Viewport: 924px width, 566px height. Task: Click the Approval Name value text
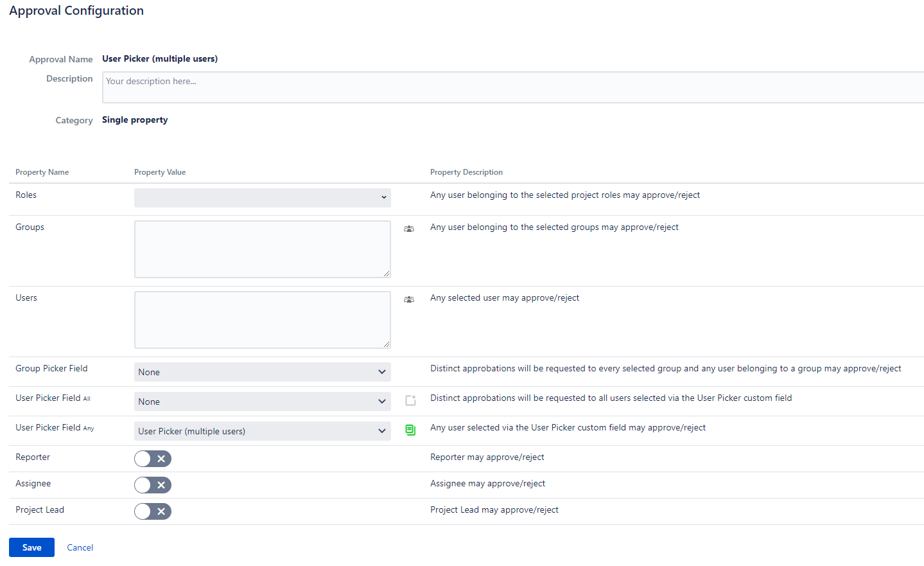(x=160, y=58)
